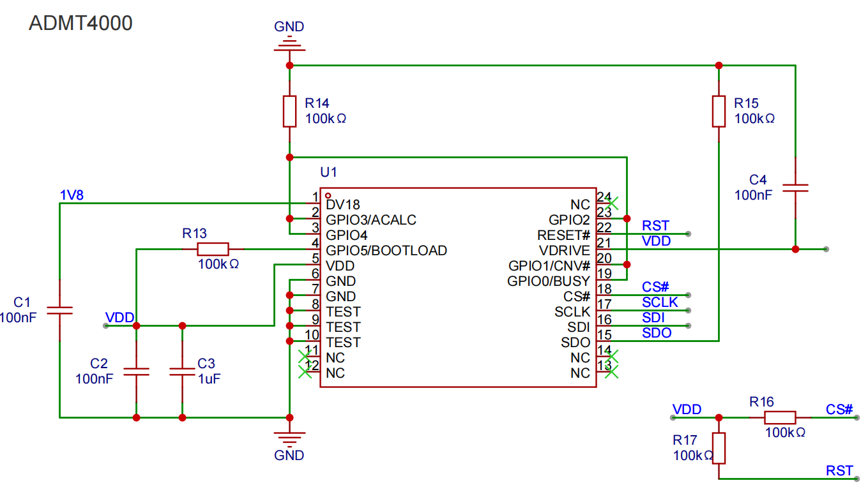Select the SDO pin name inside U1
Viewport: 868px width, 499px height.
tap(575, 342)
